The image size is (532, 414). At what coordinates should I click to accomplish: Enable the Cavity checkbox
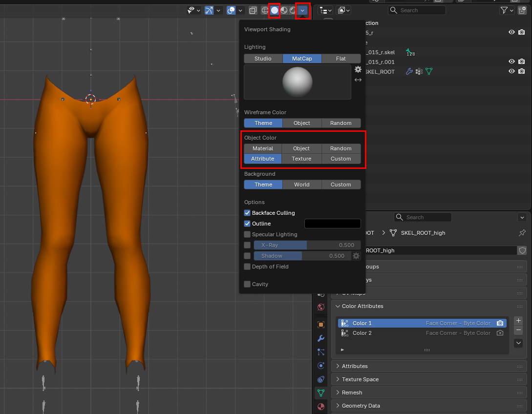tap(247, 284)
